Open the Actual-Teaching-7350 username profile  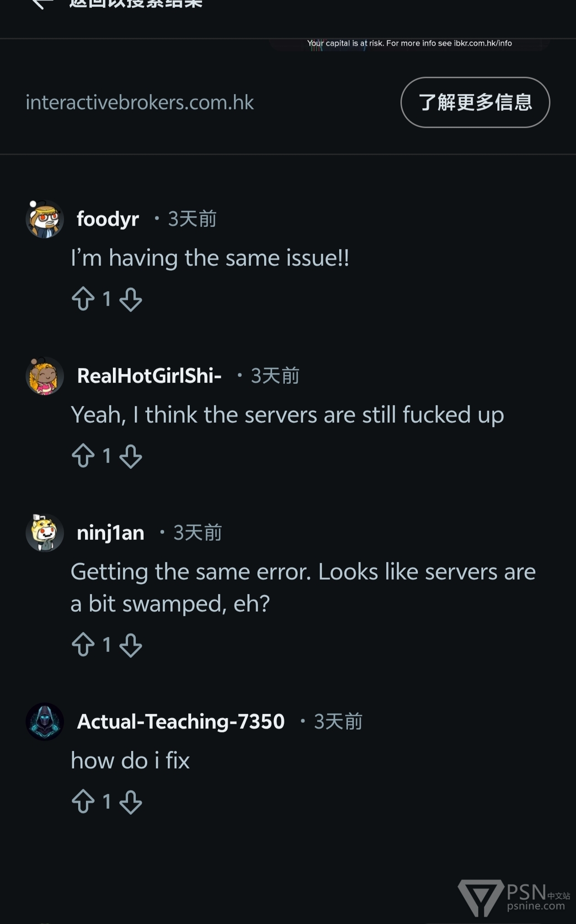pyautogui.click(x=181, y=721)
